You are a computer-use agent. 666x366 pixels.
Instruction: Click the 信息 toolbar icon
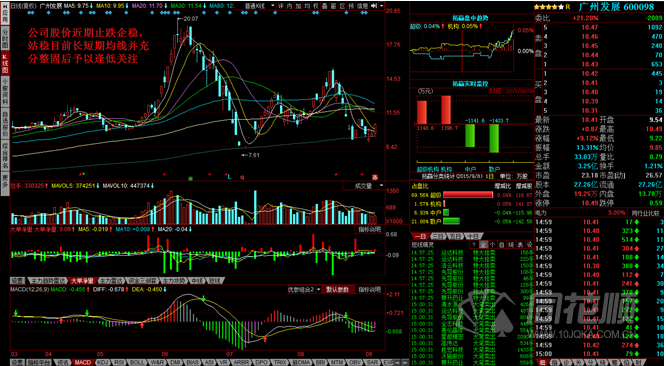(362, 6)
